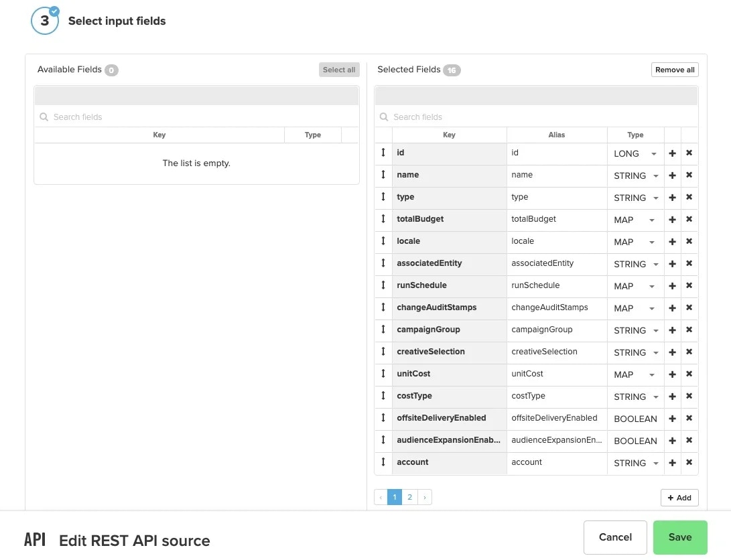
Task: Click the API icon near Edit REST API source
Action: pos(35,540)
